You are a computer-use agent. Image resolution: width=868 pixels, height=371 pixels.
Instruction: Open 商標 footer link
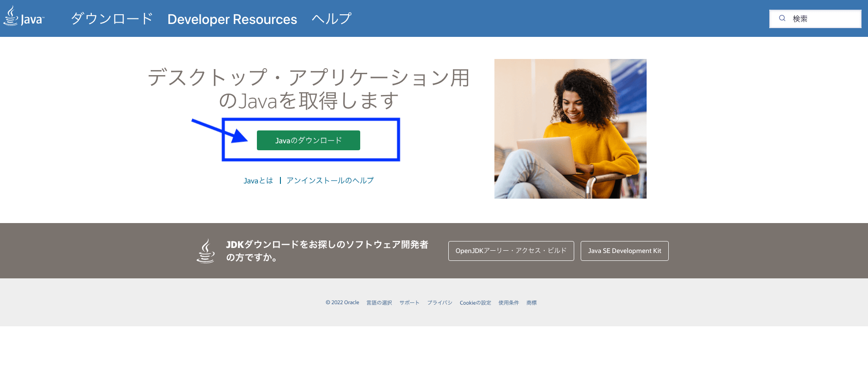[532, 303]
